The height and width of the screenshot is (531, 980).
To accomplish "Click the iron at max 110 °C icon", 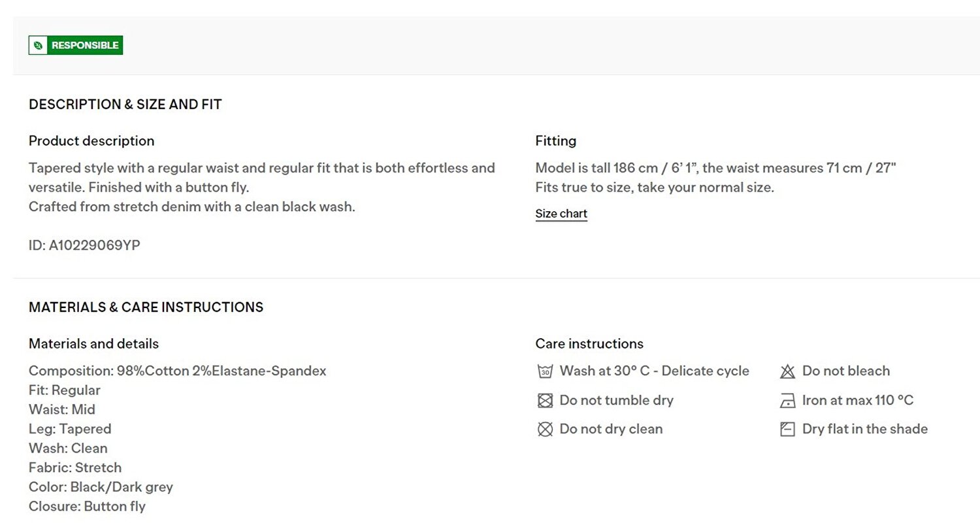I will [787, 401].
